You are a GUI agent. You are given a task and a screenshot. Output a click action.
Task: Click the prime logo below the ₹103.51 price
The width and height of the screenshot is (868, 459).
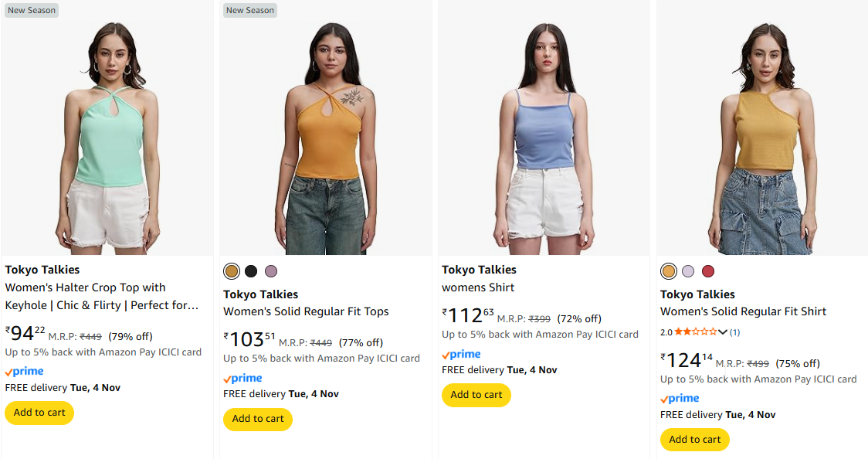242,379
